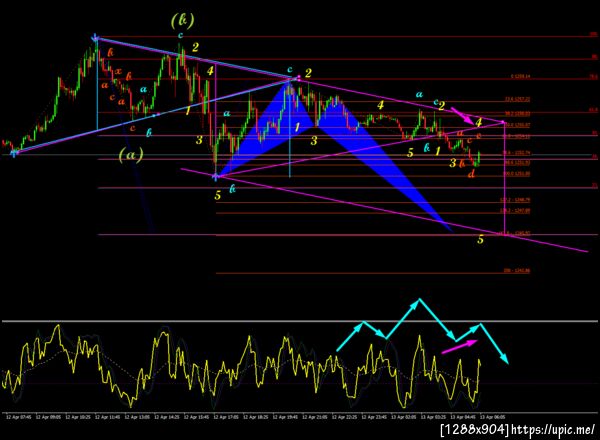Click the 12 Apr 17:05 time label
This screenshot has width=600, height=440.
226,417
